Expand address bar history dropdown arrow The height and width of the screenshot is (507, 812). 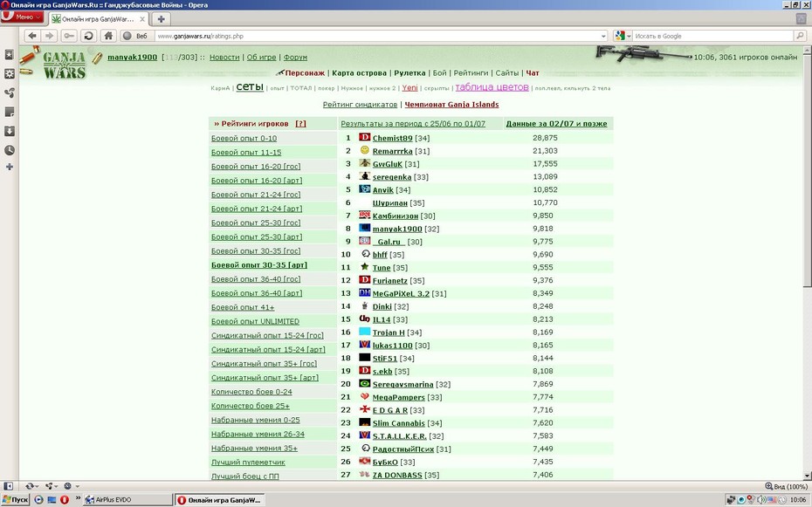pyautogui.click(x=604, y=37)
